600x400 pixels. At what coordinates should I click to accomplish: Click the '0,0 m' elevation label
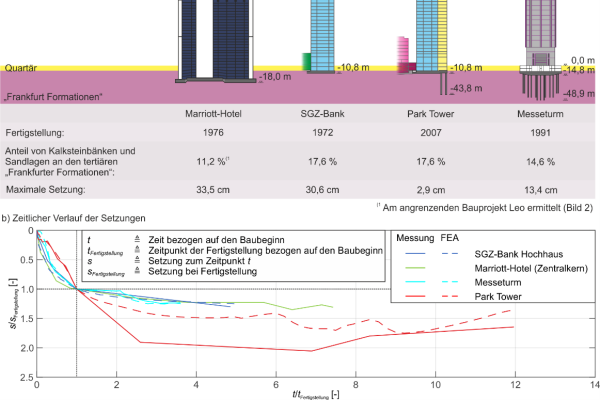click(583, 60)
